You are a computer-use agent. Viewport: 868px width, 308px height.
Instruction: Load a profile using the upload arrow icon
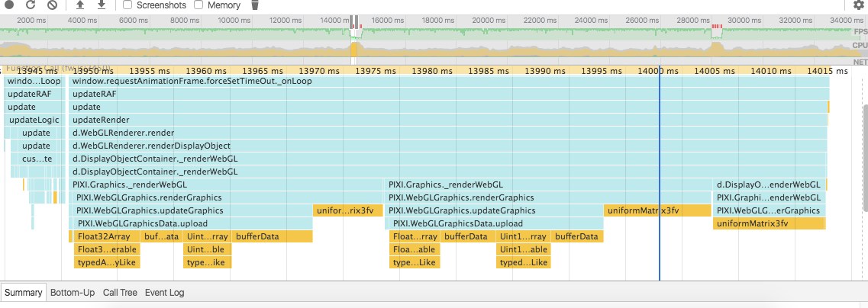point(79,5)
